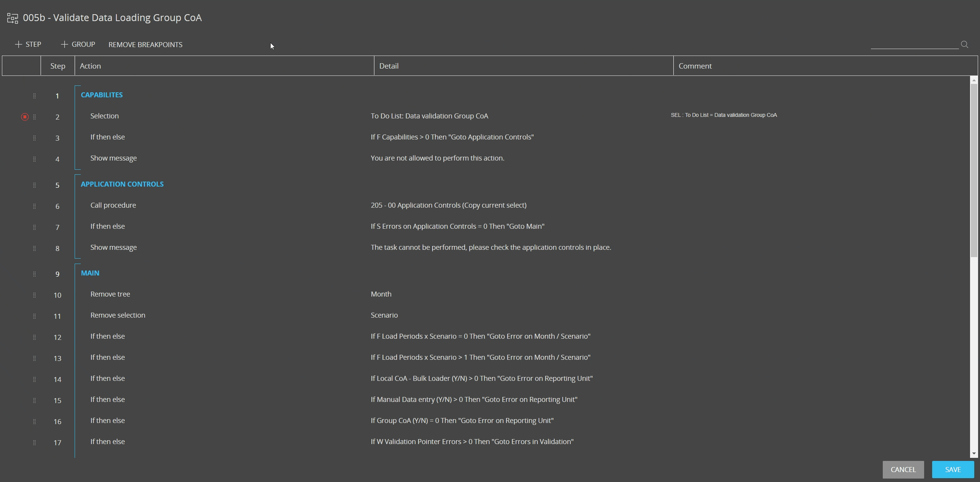Click REMOVE BREAKPOINTS in the toolbar
Image resolution: width=980 pixels, height=482 pixels.
[145, 45]
